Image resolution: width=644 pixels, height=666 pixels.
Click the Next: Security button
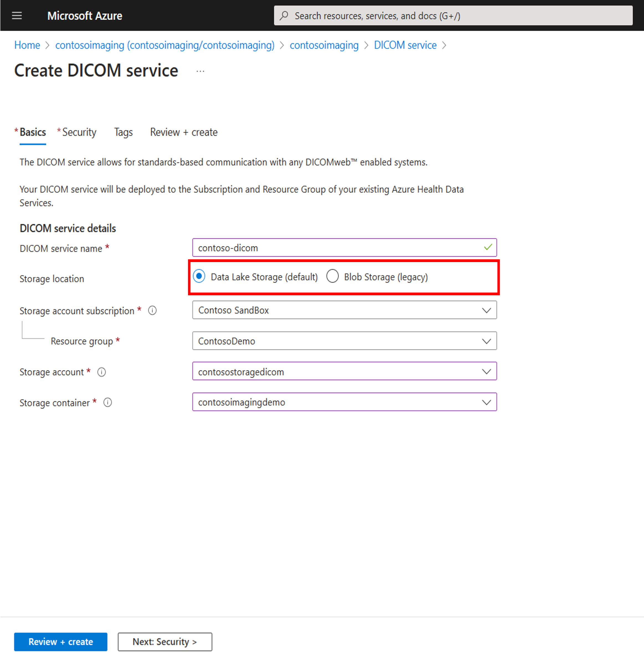(165, 642)
